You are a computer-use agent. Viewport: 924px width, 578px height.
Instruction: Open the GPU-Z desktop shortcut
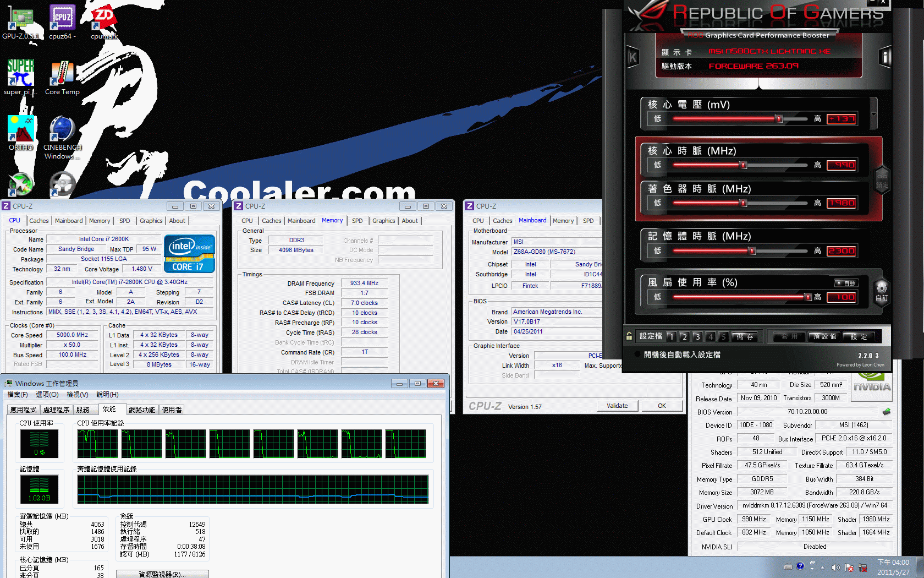click(x=20, y=22)
